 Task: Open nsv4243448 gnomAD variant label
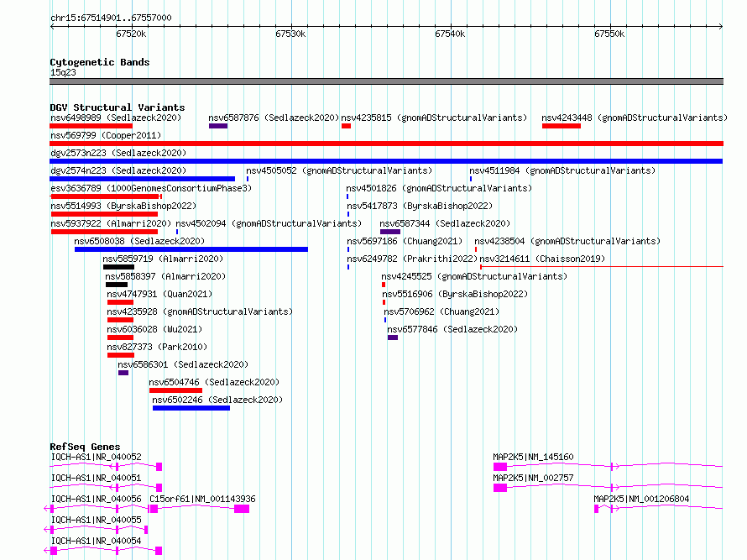[x=635, y=118]
